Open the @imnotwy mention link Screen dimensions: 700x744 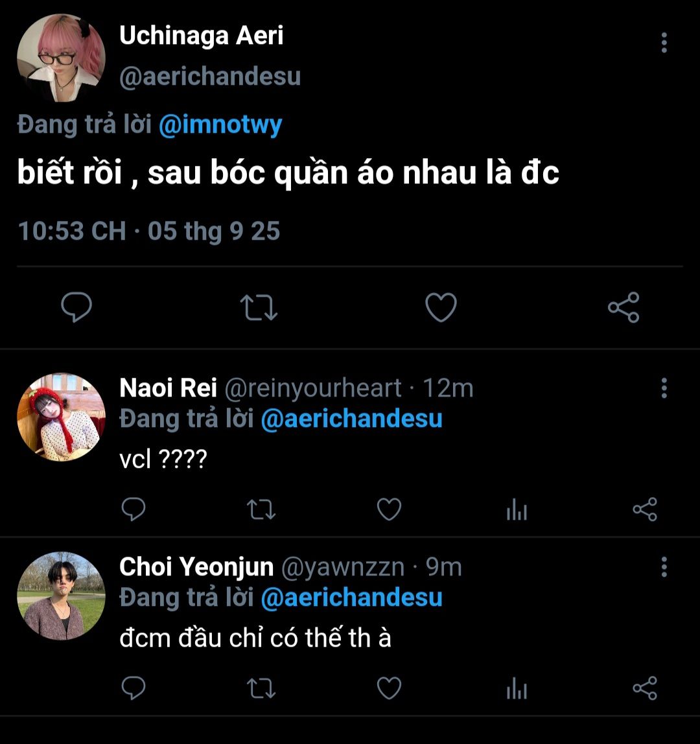[x=220, y=124]
